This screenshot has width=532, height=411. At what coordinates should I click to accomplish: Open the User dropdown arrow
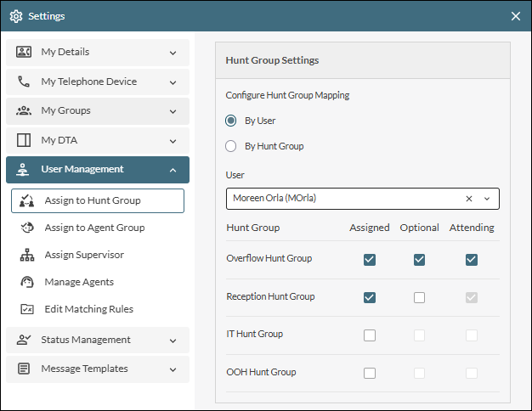487,199
